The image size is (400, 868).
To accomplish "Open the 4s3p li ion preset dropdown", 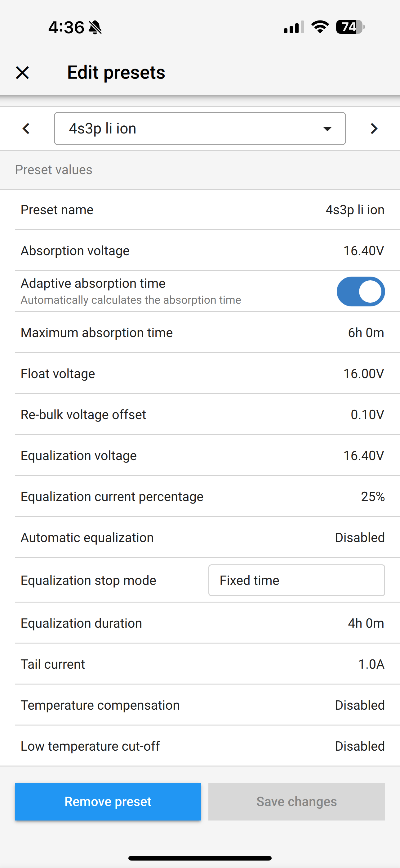I will (x=200, y=129).
